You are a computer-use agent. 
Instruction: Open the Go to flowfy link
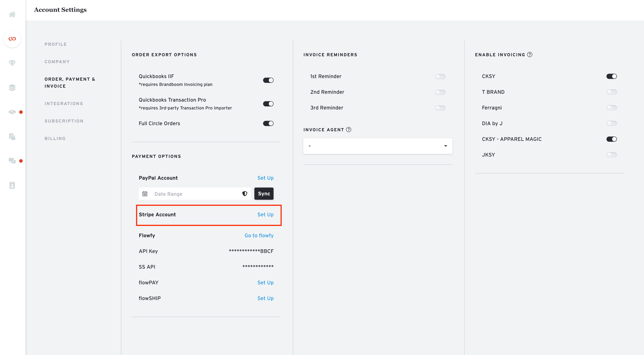pyautogui.click(x=259, y=235)
